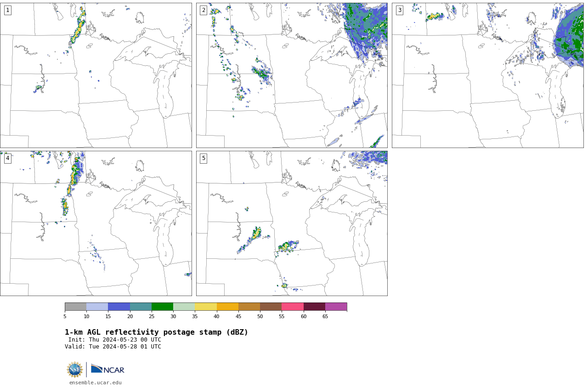588x388 pixels.
Task: Click the pink 55-60 dBZ swatch
Action: [x=293, y=307]
